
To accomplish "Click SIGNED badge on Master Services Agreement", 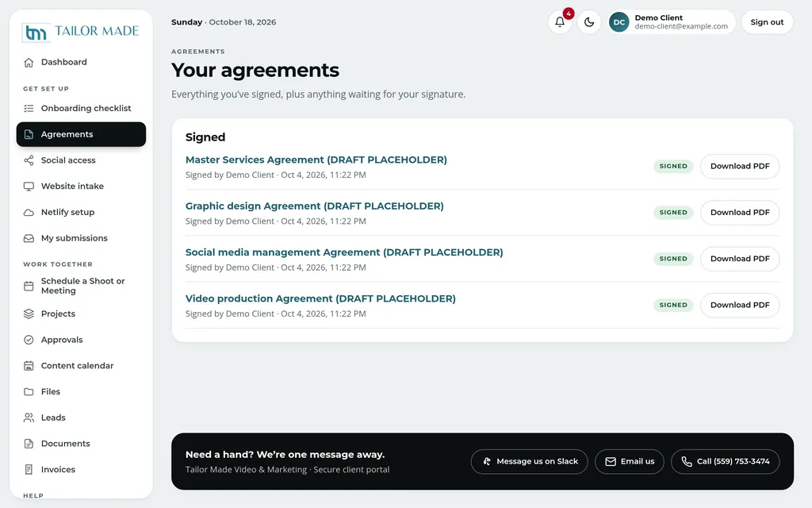I will click(x=673, y=167).
